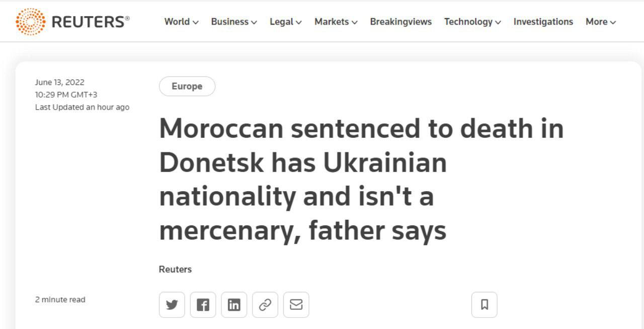Open the Technology dropdown
644x329 pixels.
point(472,22)
